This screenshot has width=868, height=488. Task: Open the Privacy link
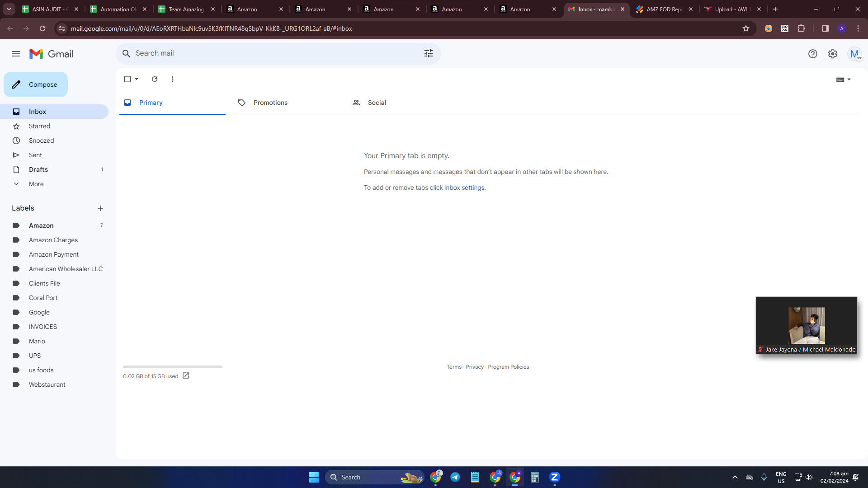475,367
